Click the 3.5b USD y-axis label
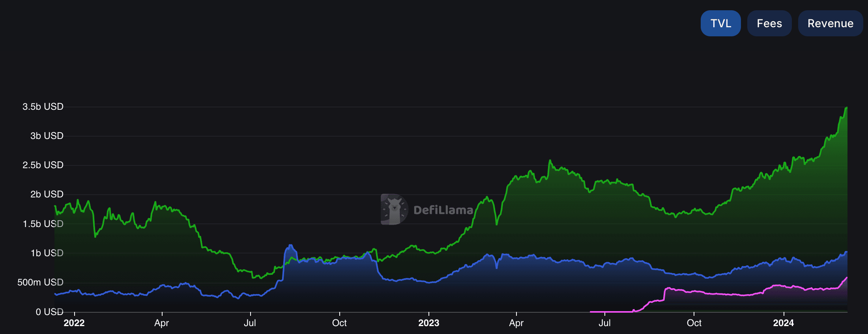868x334 pixels. click(x=43, y=107)
